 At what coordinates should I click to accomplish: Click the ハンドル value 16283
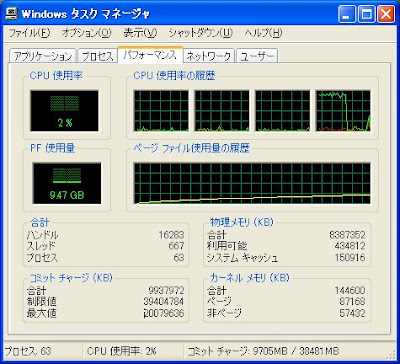(x=171, y=235)
